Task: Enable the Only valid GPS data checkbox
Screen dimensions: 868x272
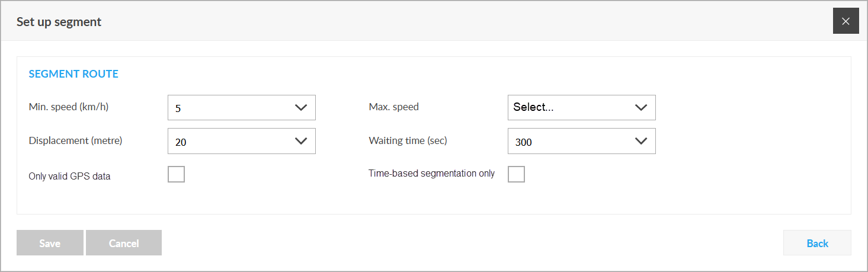Action: click(176, 174)
